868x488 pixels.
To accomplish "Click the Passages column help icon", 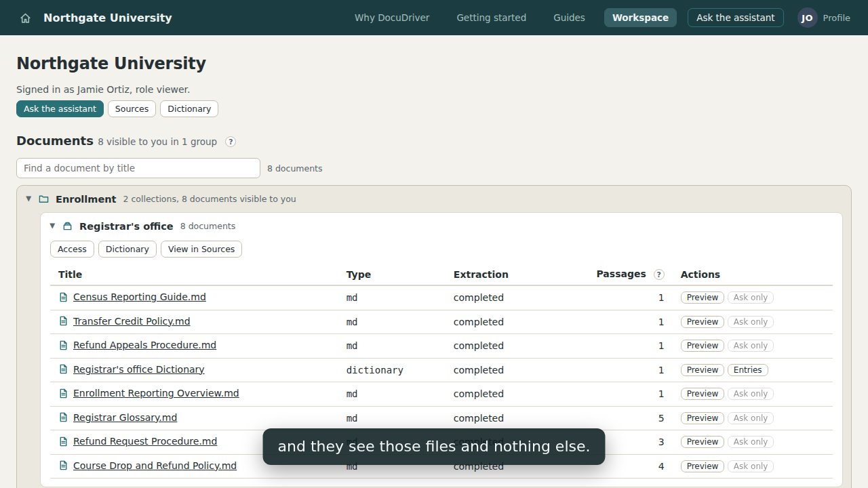I will (x=658, y=274).
